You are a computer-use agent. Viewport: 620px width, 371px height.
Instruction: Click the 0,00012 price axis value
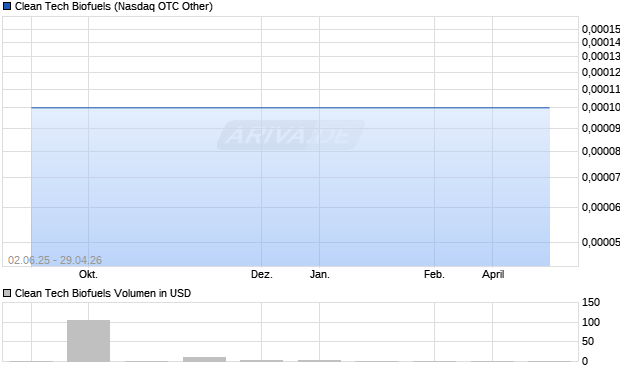(x=601, y=72)
